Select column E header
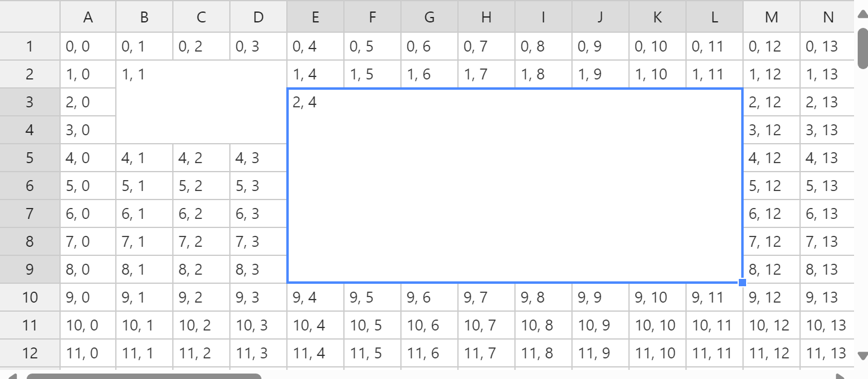868x379 pixels. click(x=315, y=17)
